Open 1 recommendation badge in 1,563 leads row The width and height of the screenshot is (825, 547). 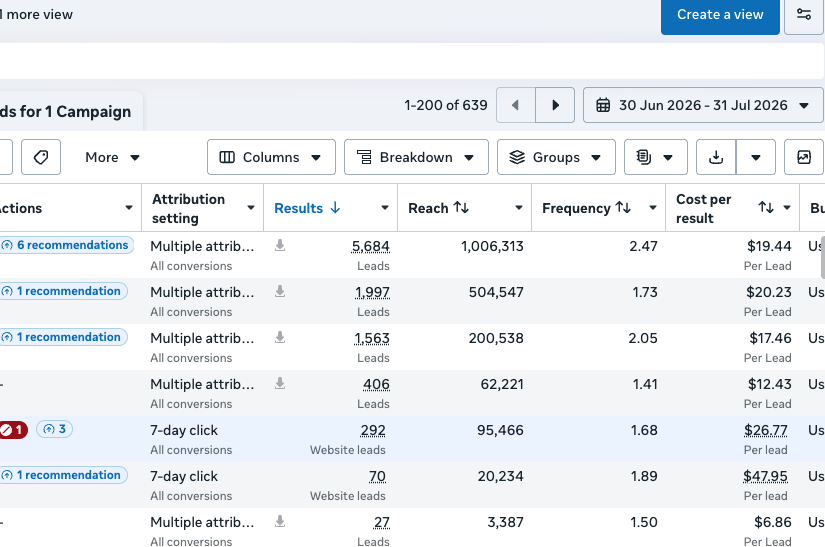[63, 337]
